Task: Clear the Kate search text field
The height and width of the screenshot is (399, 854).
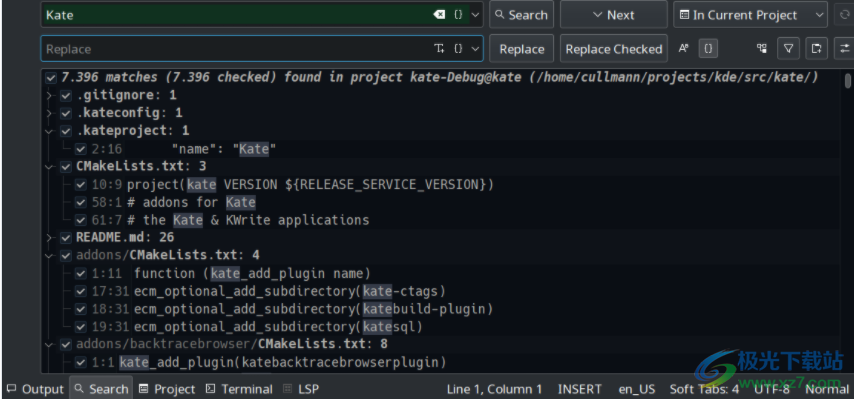Action: (x=439, y=15)
